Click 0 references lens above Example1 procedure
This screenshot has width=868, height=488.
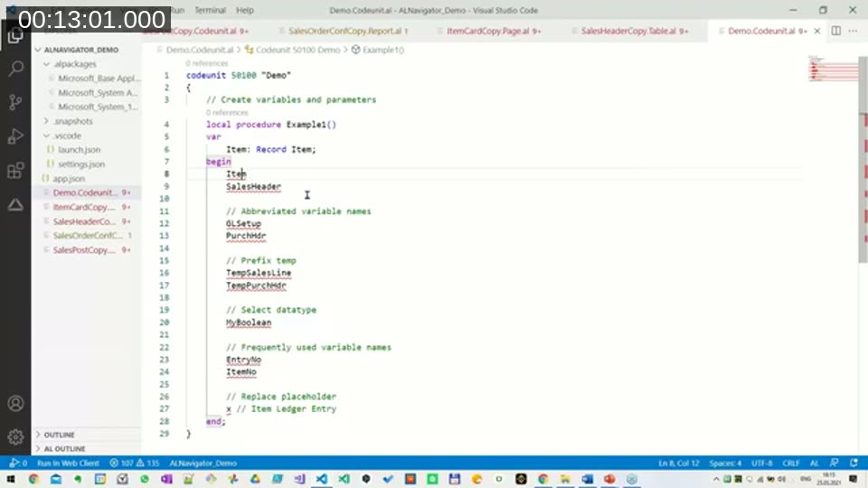(227, 112)
